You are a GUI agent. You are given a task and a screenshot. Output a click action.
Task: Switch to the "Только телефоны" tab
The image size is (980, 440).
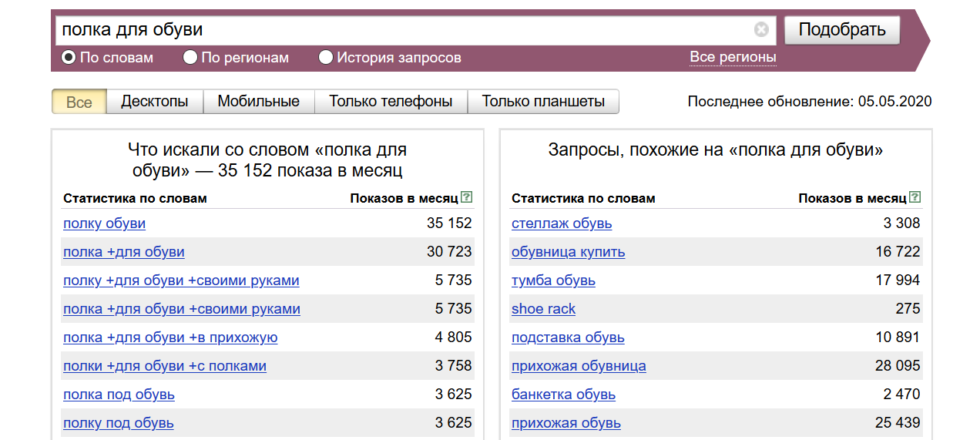point(391,102)
